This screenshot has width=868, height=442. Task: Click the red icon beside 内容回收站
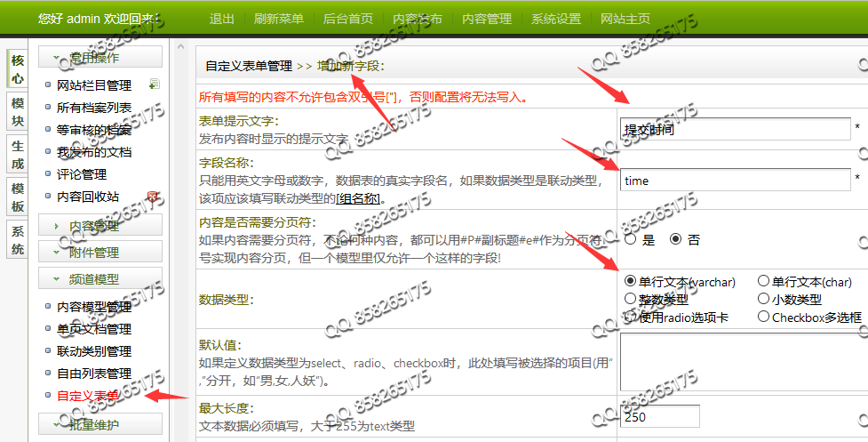click(x=153, y=197)
